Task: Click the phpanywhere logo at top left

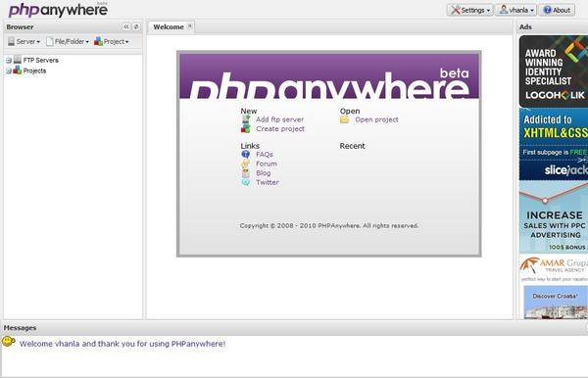Action: [x=58, y=10]
